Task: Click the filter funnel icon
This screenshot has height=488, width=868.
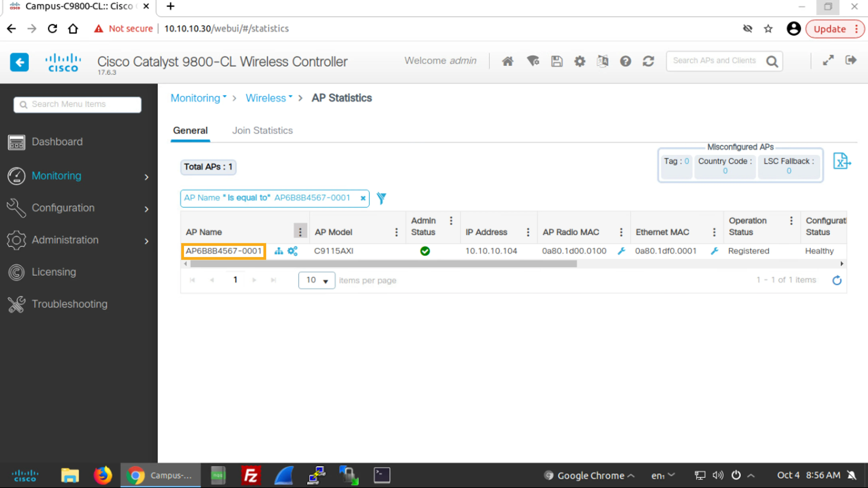Action: click(381, 198)
